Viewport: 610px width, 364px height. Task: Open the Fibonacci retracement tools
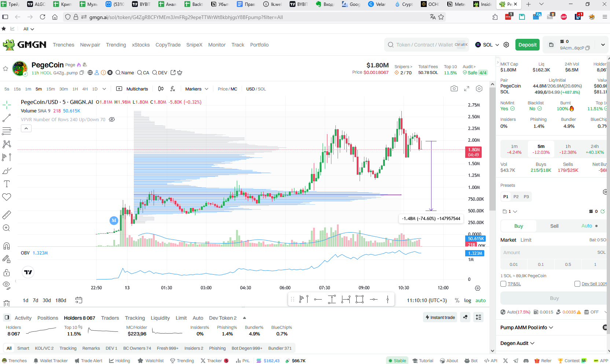coord(7,131)
